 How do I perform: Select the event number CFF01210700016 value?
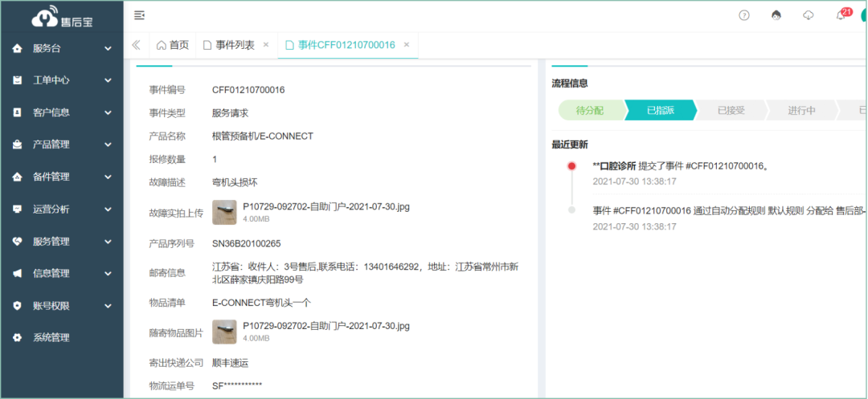pos(248,90)
